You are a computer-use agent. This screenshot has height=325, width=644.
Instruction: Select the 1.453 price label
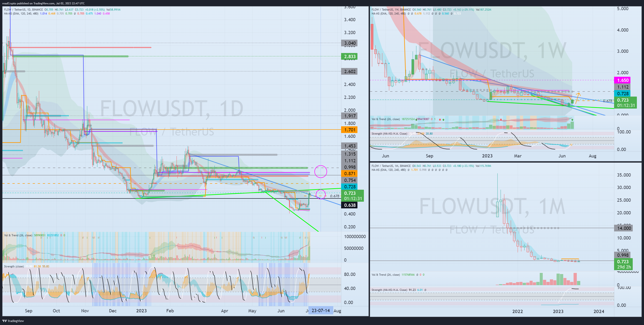[x=349, y=146]
